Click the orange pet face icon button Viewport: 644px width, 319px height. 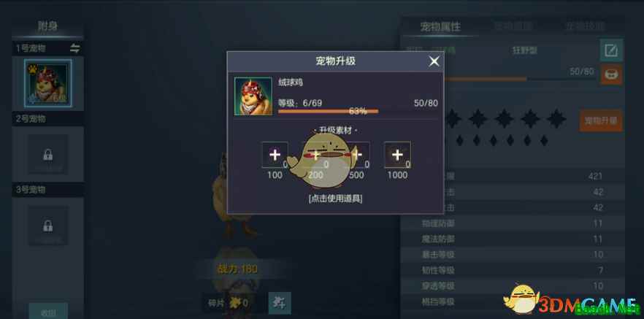tap(611, 74)
